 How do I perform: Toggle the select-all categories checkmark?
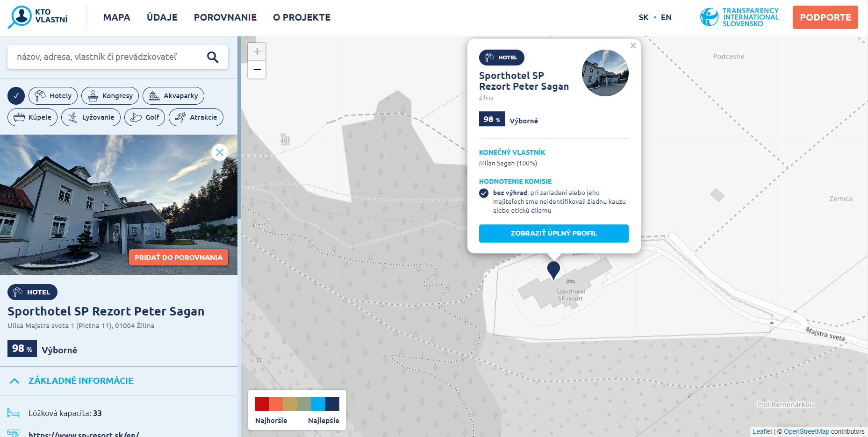tap(16, 96)
